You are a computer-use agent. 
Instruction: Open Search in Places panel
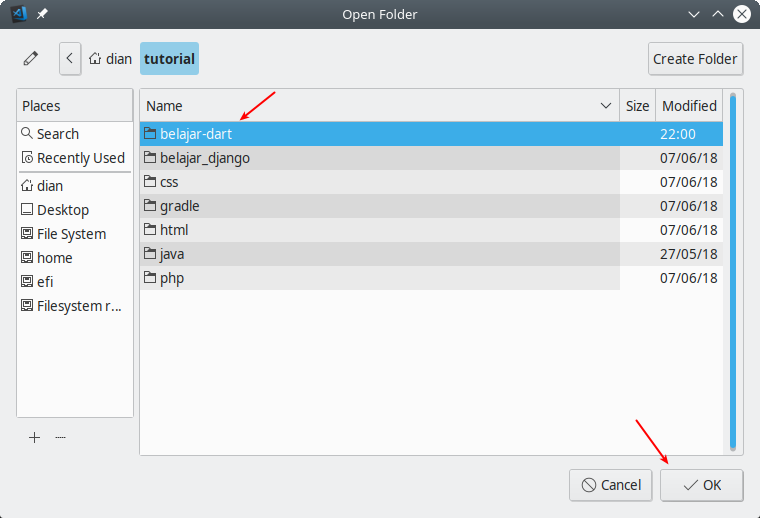(x=57, y=134)
